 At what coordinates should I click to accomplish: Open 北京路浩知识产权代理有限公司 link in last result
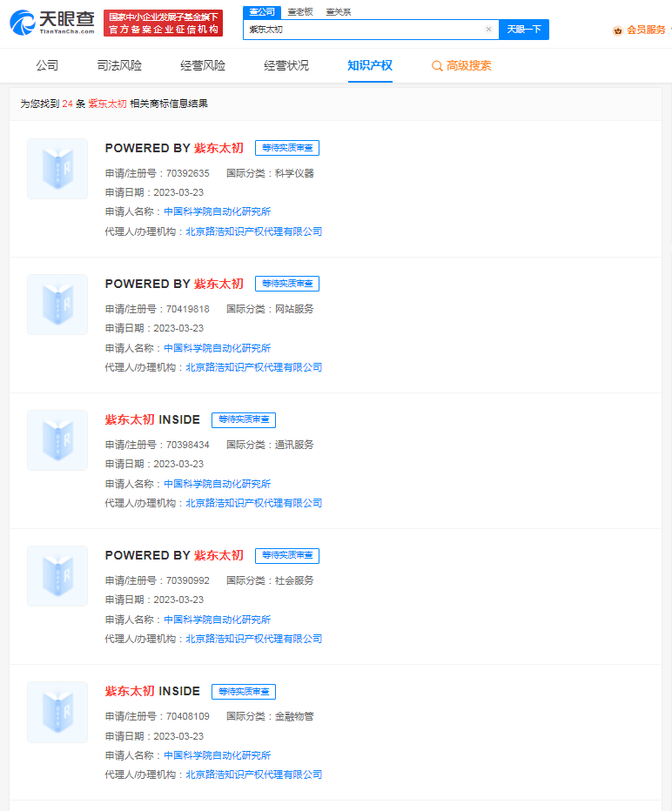tap(253, 774)
